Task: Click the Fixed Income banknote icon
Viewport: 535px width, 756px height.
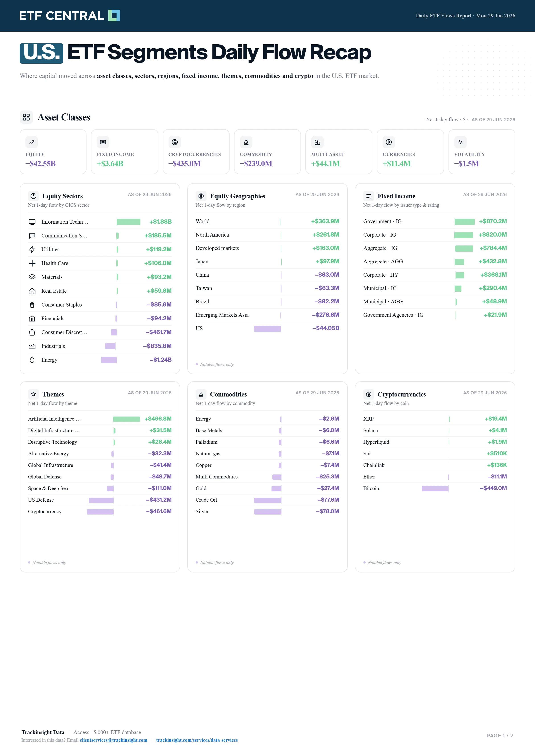Action: (x=103, y=142)
